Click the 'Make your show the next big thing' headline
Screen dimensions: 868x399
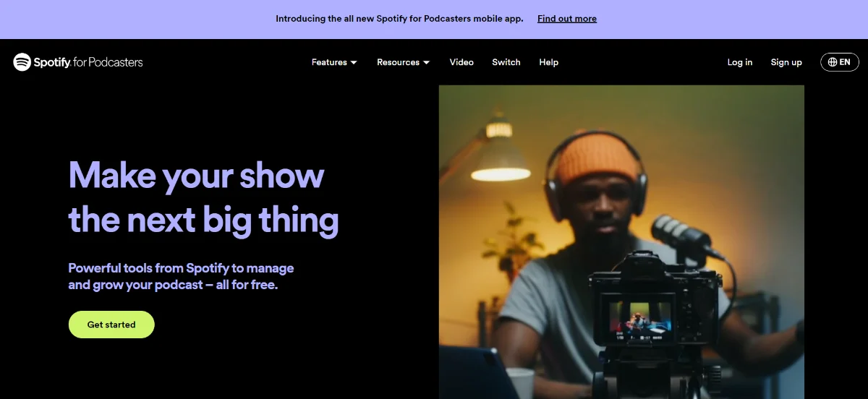(x=203, y=197)
